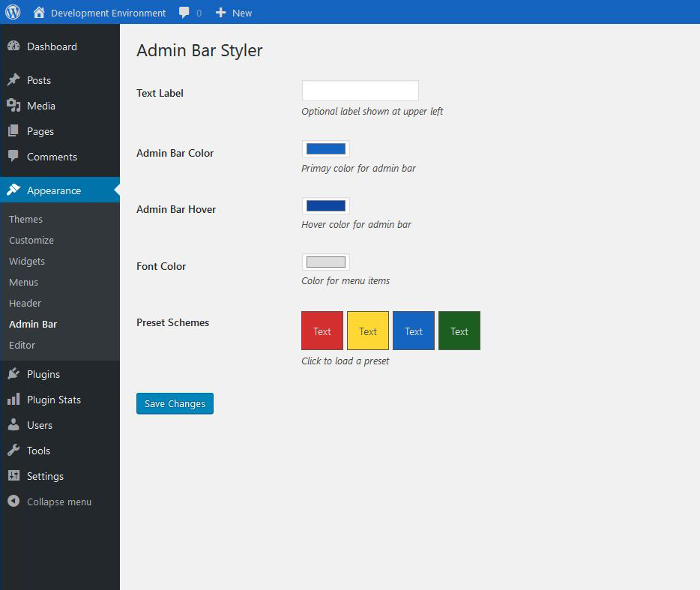Open the Widgets submenu item
The width and height of the screenshot is (700, 590).
27,262
